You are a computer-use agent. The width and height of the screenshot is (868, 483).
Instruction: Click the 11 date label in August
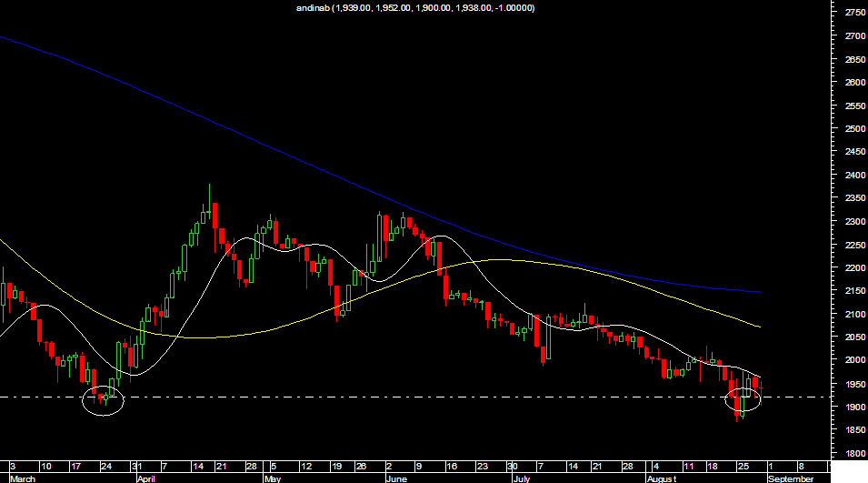tap(688, 467)
